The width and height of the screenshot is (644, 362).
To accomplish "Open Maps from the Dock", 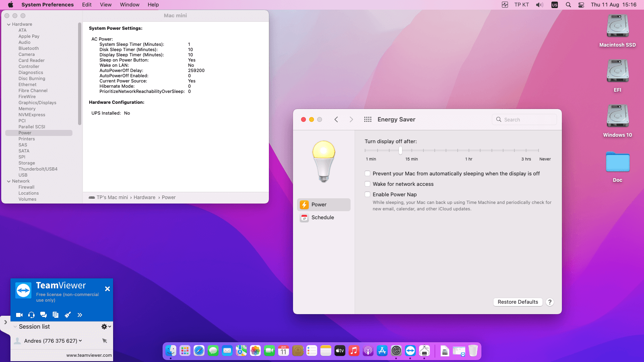I will click(x=241, y=351).
